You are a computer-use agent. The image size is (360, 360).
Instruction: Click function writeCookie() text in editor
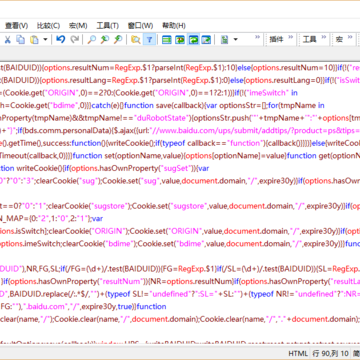(x=31, y=168)
